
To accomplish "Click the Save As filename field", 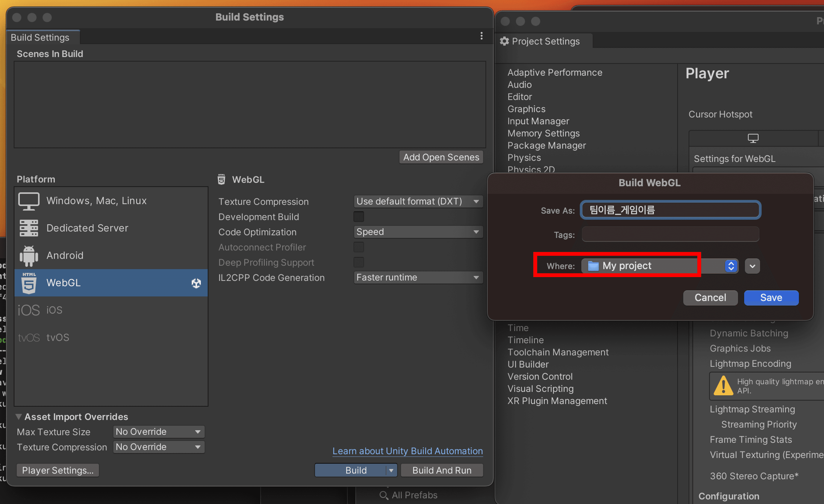I will pyautogui.click(x=671, y=210).
